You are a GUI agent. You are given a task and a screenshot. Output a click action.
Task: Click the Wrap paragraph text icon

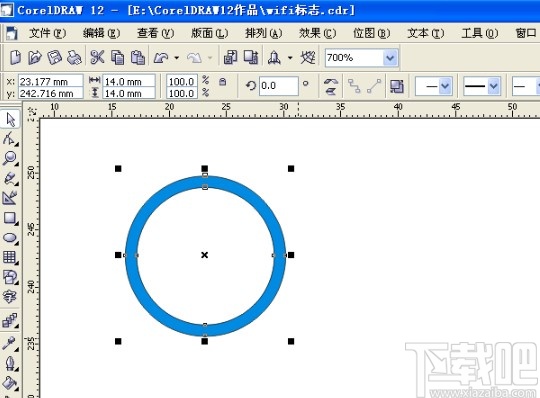[396, 86]
